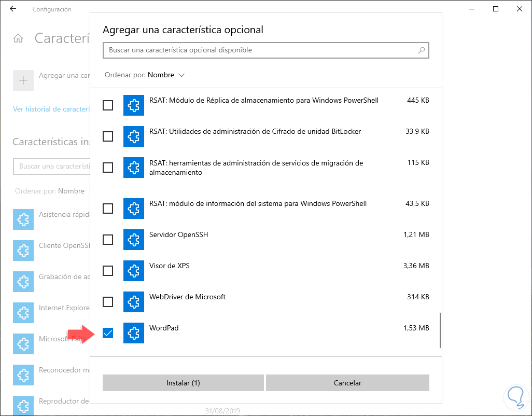Click the Instalar (1) button
This screenshot has height=416, width=532.
(183, 383)
